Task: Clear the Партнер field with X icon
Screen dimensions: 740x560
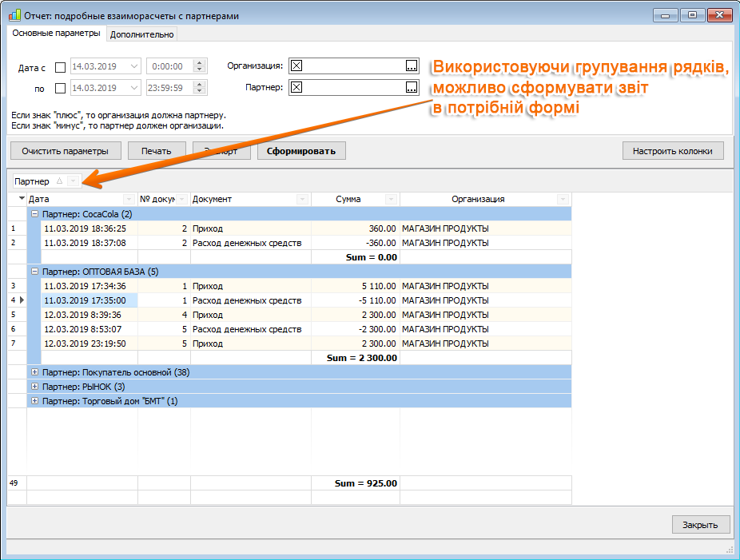Action: tap(296, 87)
